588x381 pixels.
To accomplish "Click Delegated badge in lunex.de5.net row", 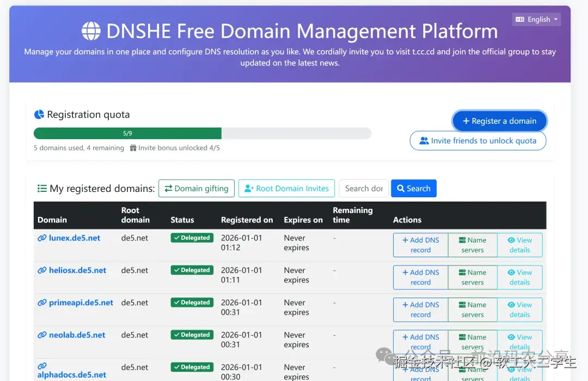I will click(x=192, y=238).
